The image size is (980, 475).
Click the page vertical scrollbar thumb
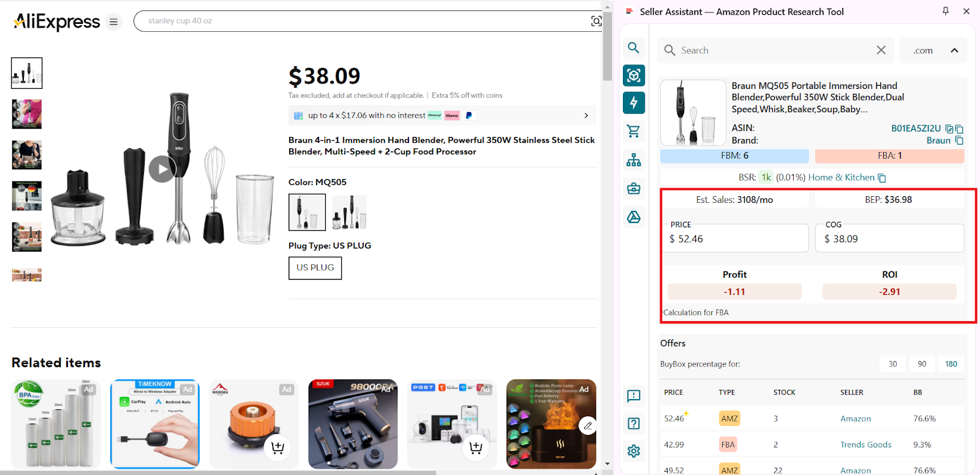coord(608,46)
